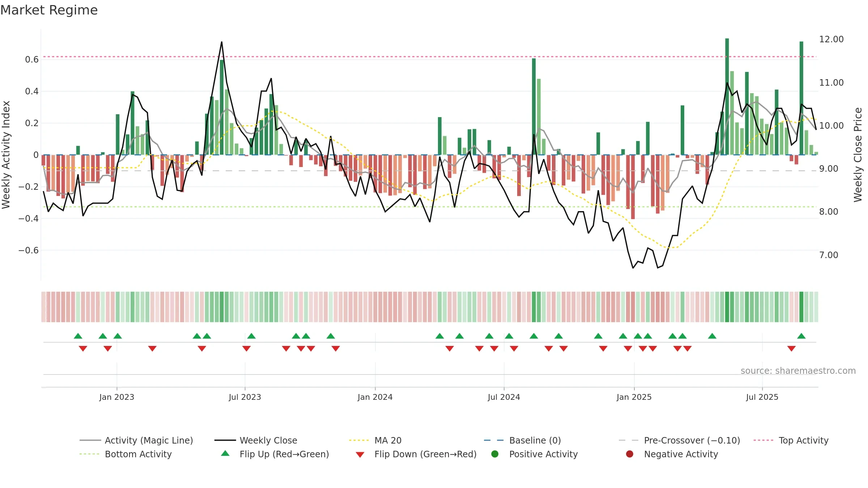The image size is (868, 488).
Task: Click the Negative Activity red circle icon
Action: [630, 454]
